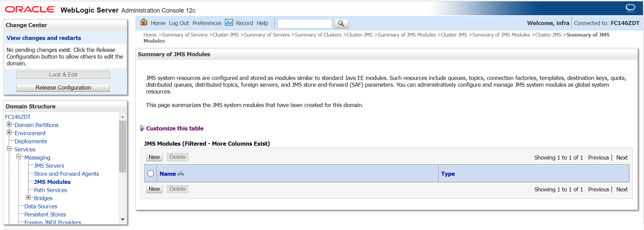Click the Record icon in toolbar

pos(229,23)
